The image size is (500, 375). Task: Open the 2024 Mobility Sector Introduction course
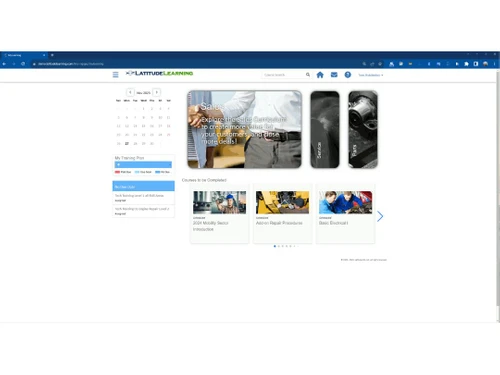(x=220, y=213)
